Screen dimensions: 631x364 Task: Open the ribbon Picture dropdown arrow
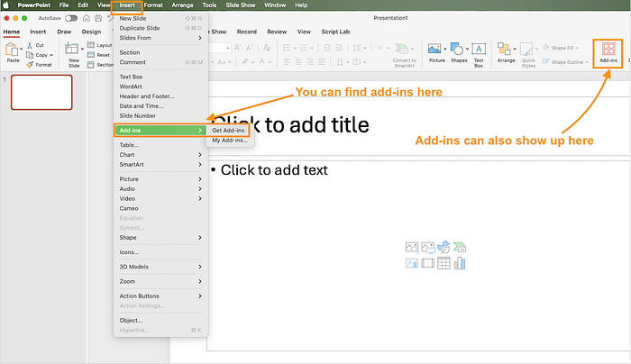[x=444, y=49]
